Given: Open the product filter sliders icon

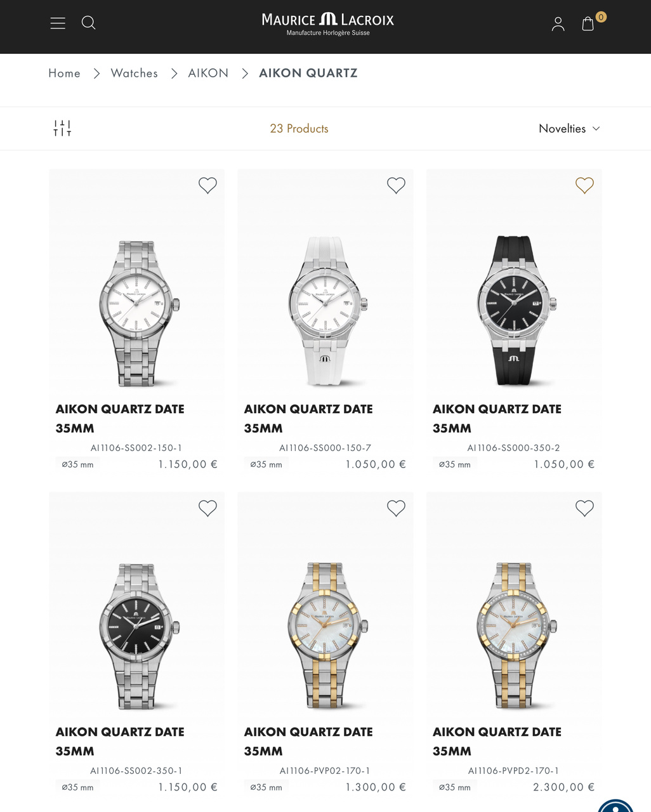Looking at the screenshot, I should (x=62, y=128).
